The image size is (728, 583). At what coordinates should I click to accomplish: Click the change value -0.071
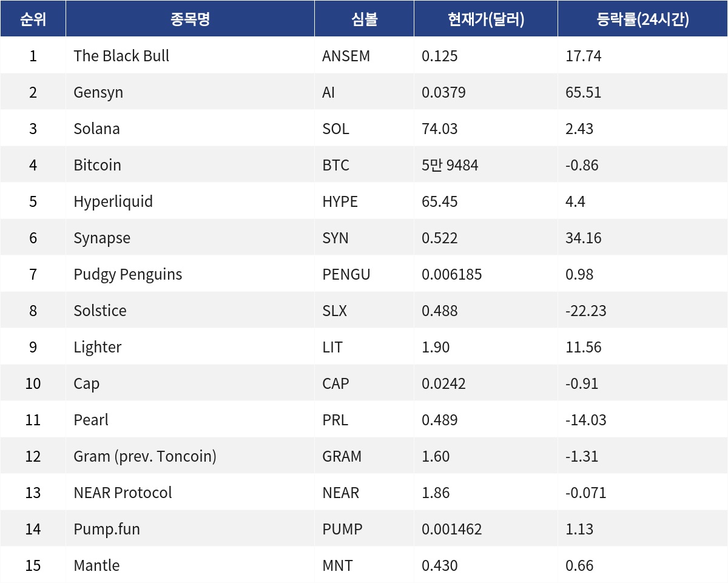coord(586,493)
